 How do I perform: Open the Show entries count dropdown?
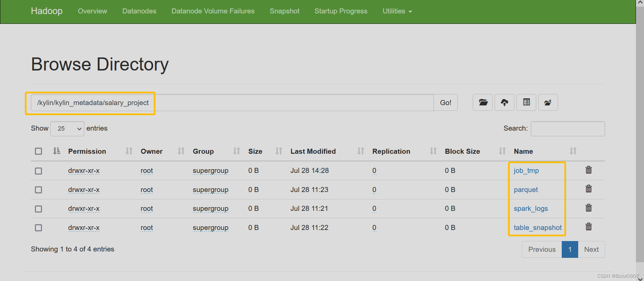click(67, 129)
